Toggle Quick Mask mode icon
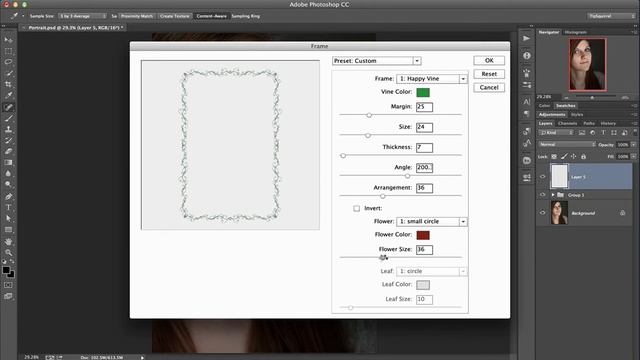Viewport: 640px width, 360px height. tap(8, 285)
